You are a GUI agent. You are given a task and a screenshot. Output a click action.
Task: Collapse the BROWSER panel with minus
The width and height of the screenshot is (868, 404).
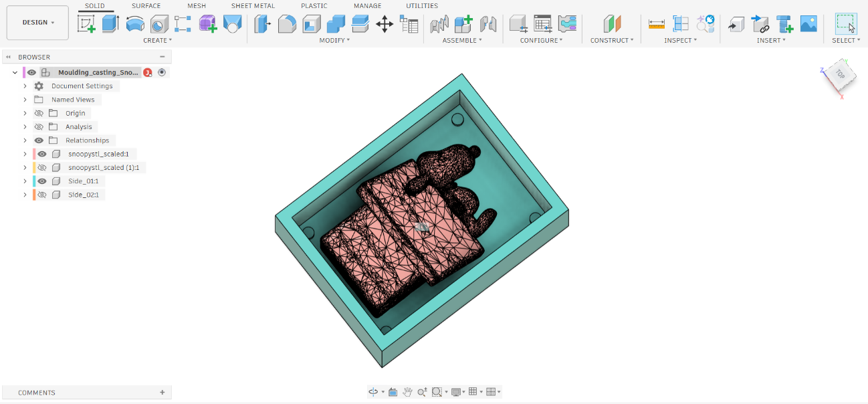tap(162, 58)
